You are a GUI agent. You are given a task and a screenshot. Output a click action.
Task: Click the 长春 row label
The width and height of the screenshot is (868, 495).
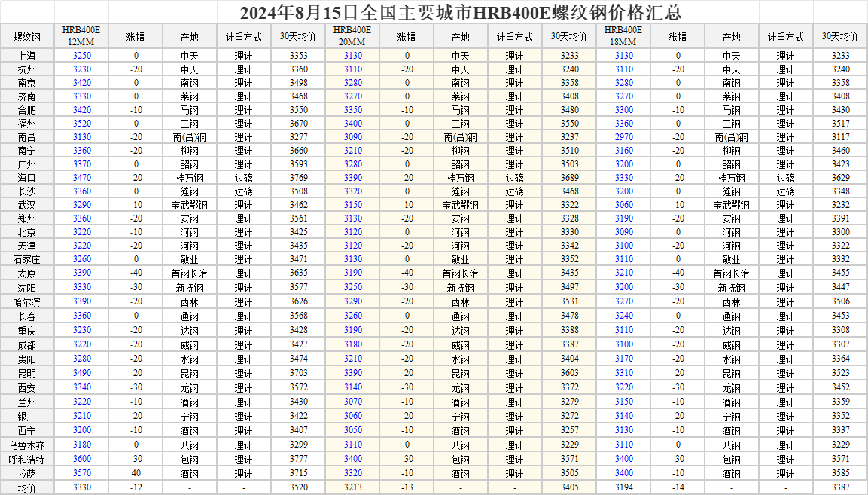(x=27, y=316)
